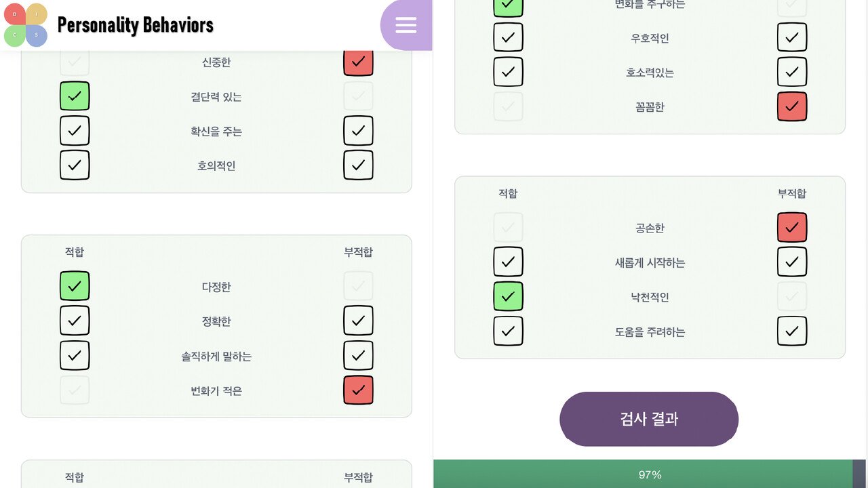The height and width of the screenshot is (488, 868).
Task: Uncheck the red 부적합 box for 공손한
Action: pyautogui.click(x=792, y=228)
